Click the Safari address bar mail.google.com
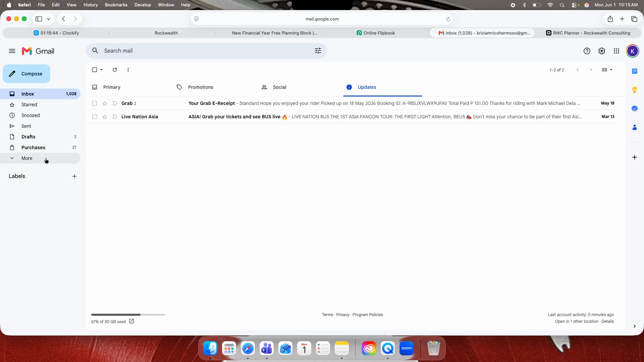 pyautogui.click(x=322, y=19)
